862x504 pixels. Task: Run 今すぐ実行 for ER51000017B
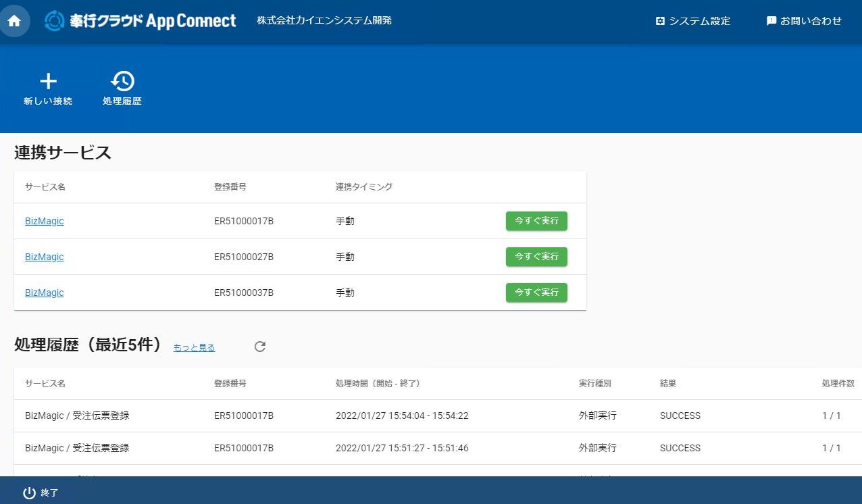[536, 221]
